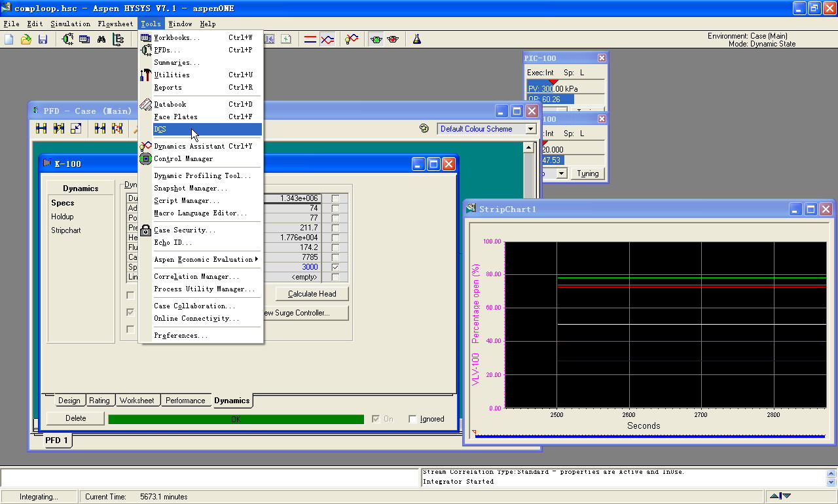
Task: Open the PFD toolbar icon
Action: pyautogui.click(x=67, y=39)
